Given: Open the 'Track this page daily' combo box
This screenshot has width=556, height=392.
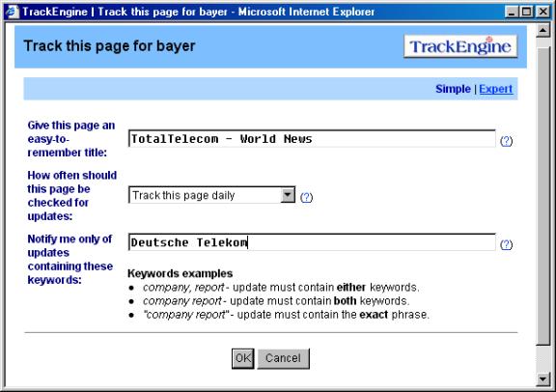Looking at the screenshot, I should click(x=211, y=195).
